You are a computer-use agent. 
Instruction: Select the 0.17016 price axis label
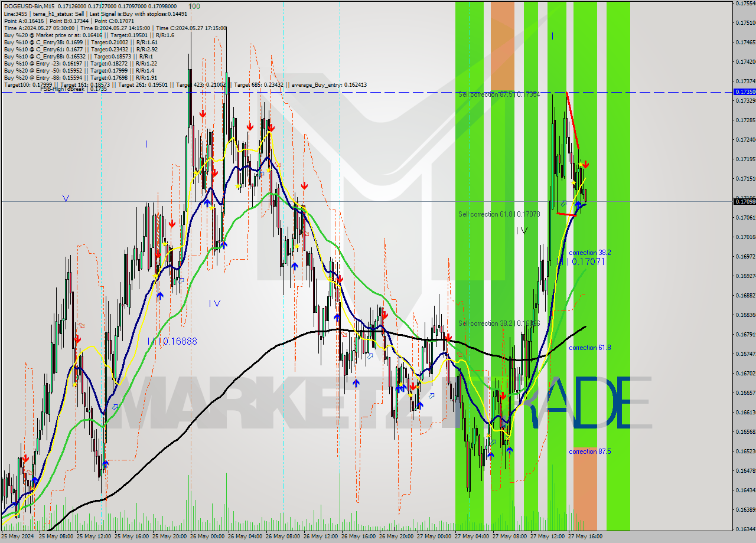point(745,237)
